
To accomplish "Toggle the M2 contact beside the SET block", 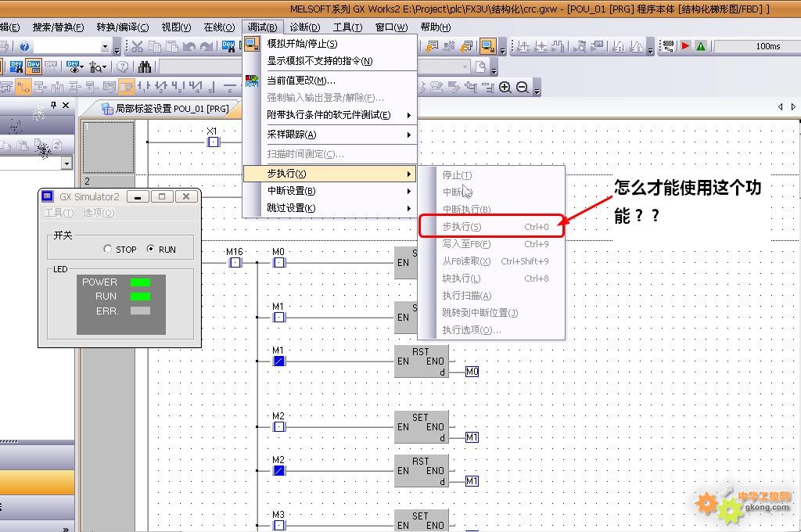I will pyautogui.click(x=279, y=426).
